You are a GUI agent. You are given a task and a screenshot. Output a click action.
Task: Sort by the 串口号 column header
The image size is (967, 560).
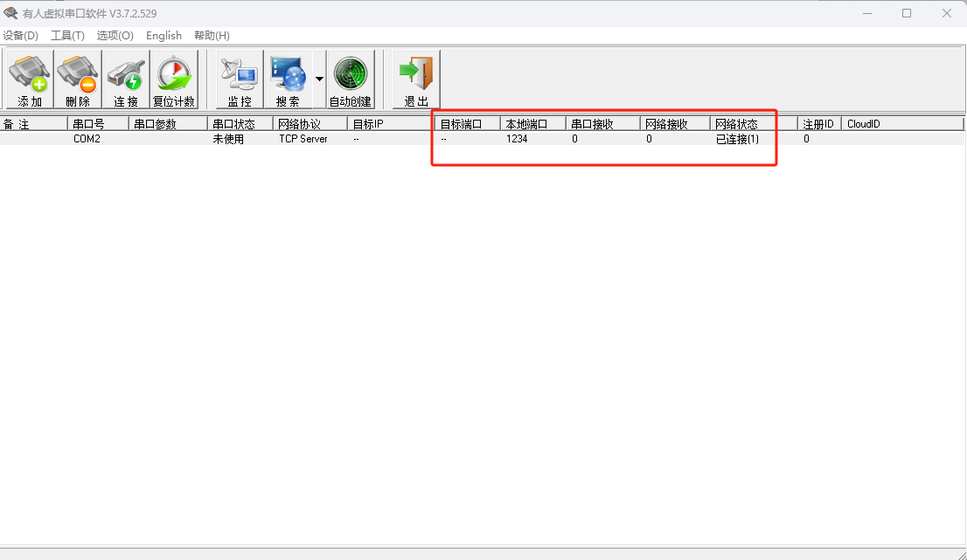(98, 124)
